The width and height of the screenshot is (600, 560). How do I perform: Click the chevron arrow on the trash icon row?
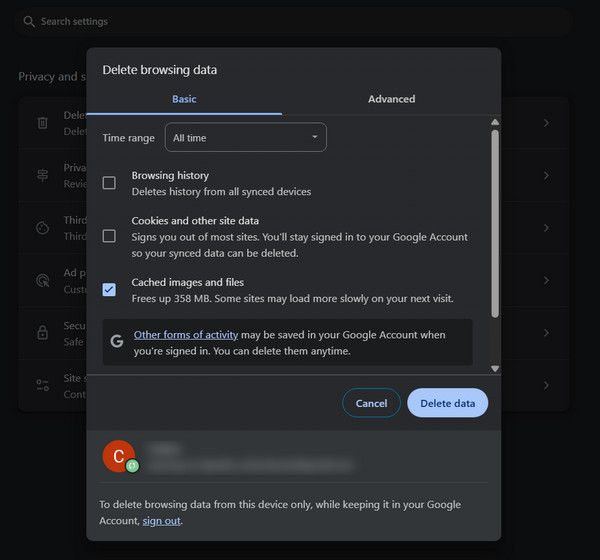tap(546, 123)
